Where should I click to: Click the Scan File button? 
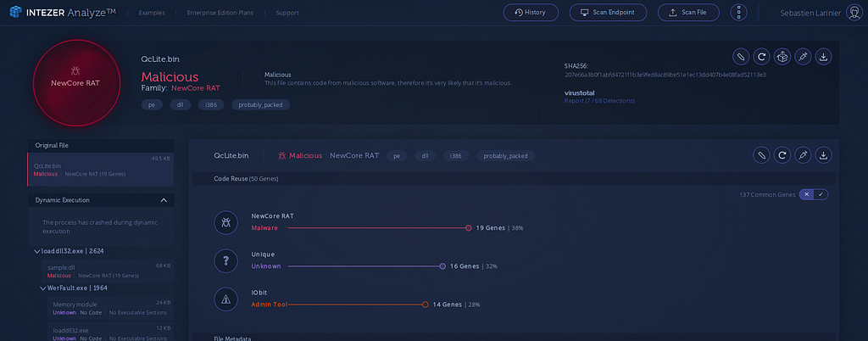tap(688, 12)
